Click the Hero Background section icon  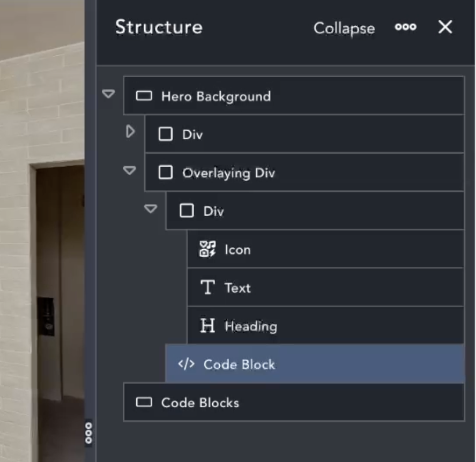click(144, 96)
